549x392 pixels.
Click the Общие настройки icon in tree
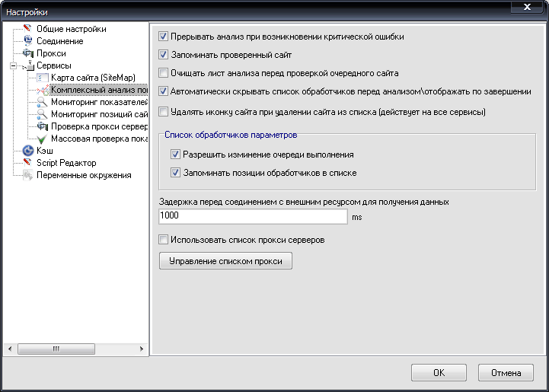[28, 29]
